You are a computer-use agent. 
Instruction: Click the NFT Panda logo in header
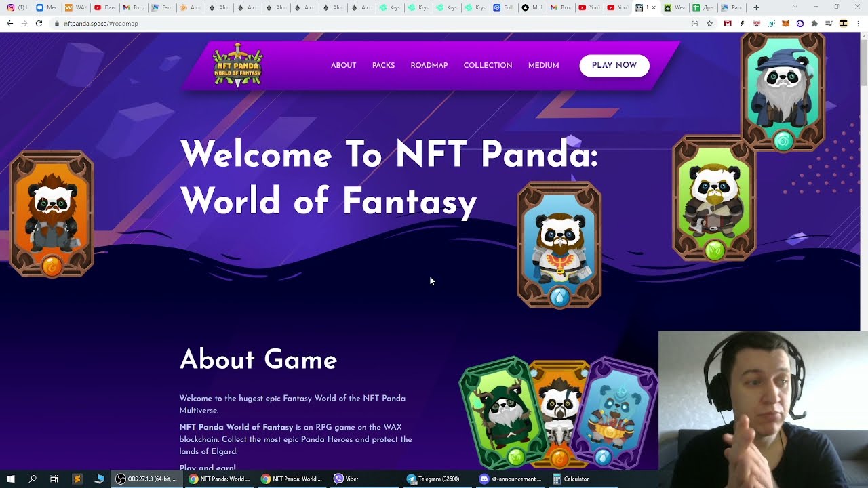pos(238,66)
